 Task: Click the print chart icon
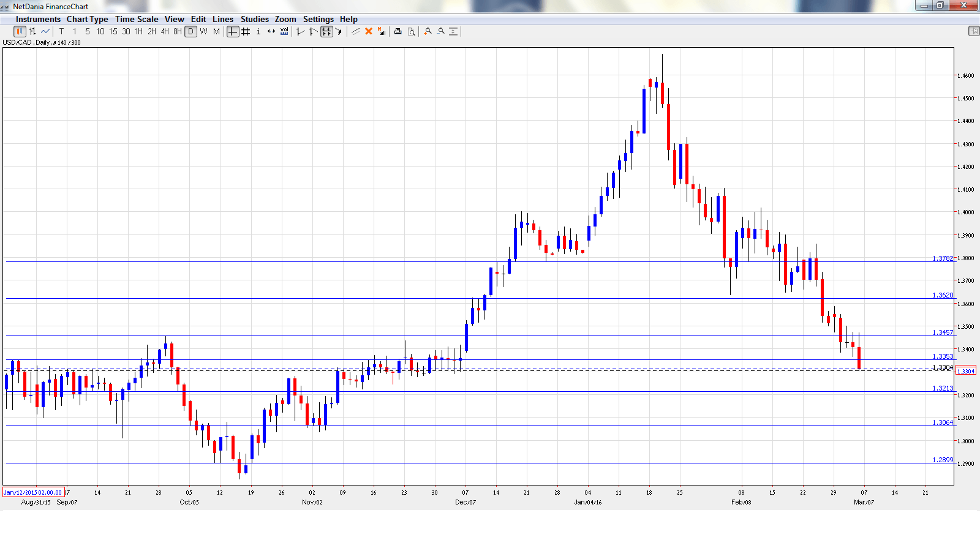398,31
